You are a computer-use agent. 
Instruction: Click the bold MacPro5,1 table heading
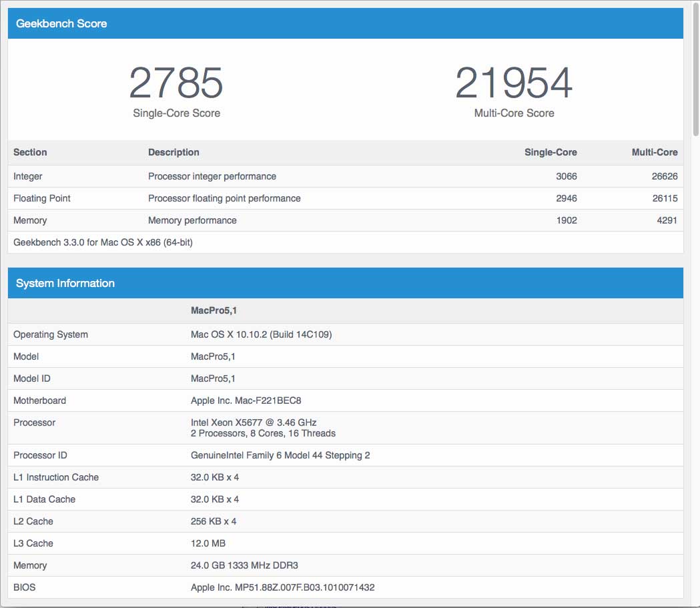[214, 311]
